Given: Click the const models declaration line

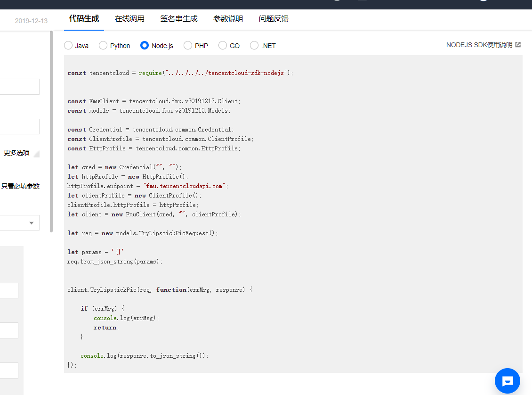Looking at the screenshot, I should tap(149, 111).
